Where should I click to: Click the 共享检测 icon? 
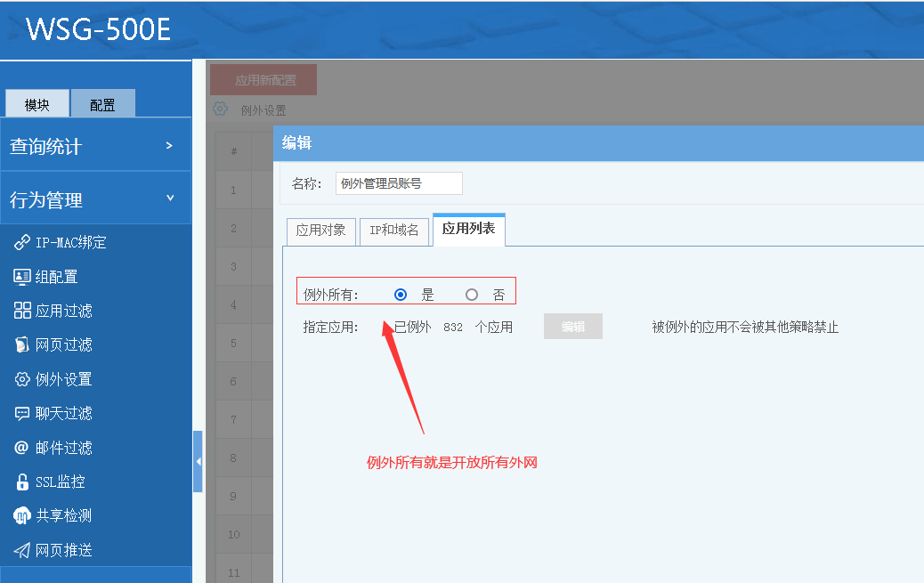(22, 515)
